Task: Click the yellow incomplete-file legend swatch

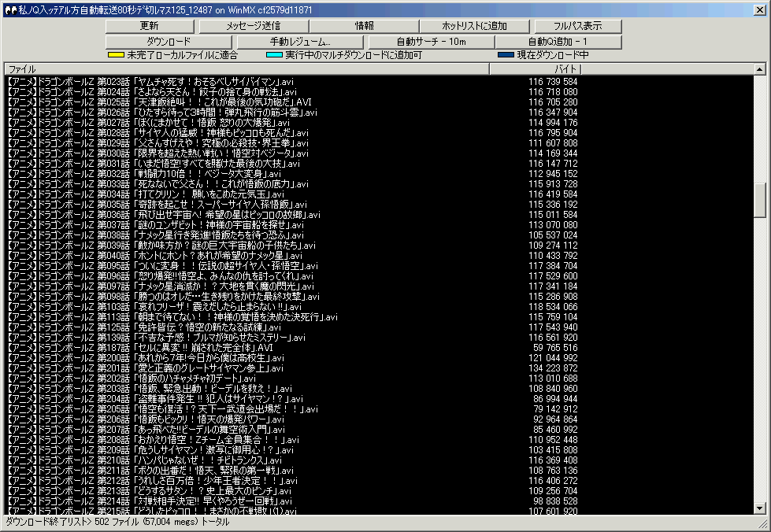Action: [x=116, y=55]
